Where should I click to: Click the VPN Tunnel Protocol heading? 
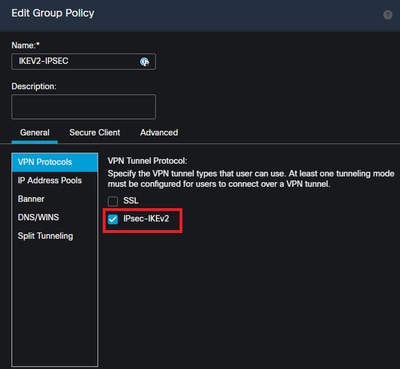tap(147, 161)
